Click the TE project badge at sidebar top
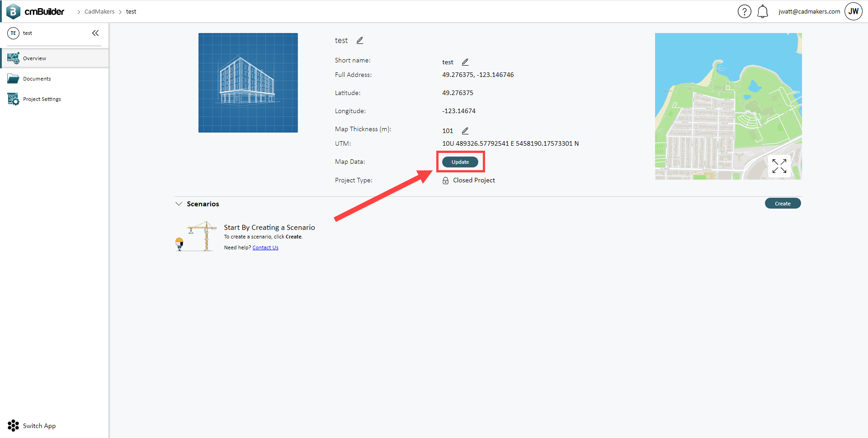Screen dimensions: 868x438 point(13,33)
